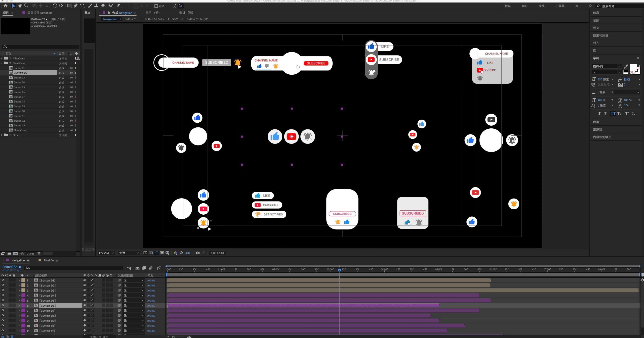The width and height of the screenshot is (644, 338).
Task: Hide the Button 01 layer eye
Action: coord(3,280)
